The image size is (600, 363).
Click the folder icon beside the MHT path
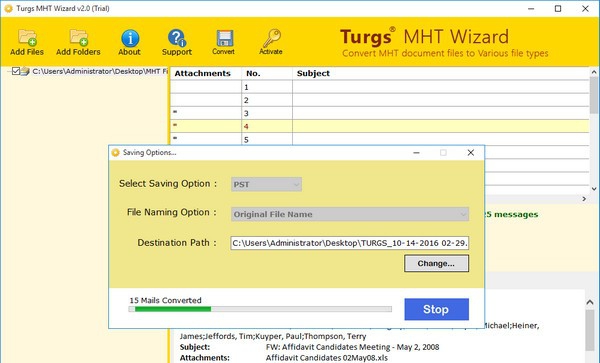(x=25, y=71)
